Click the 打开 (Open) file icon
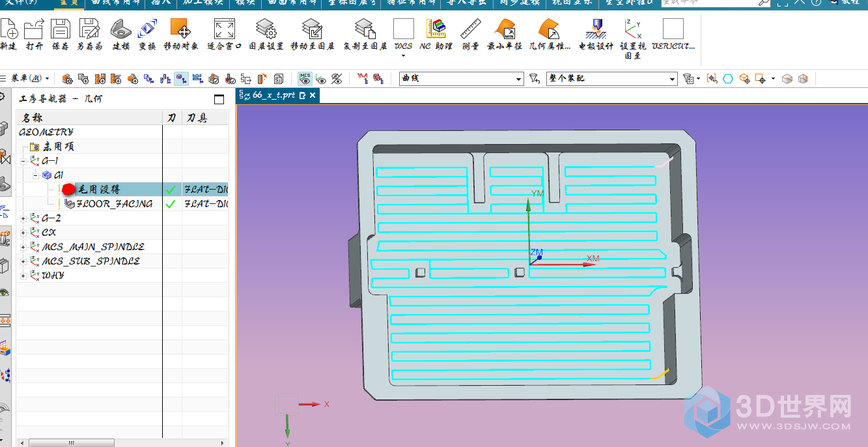The width and height of the screenshot is (868, 447). point(34,29)
